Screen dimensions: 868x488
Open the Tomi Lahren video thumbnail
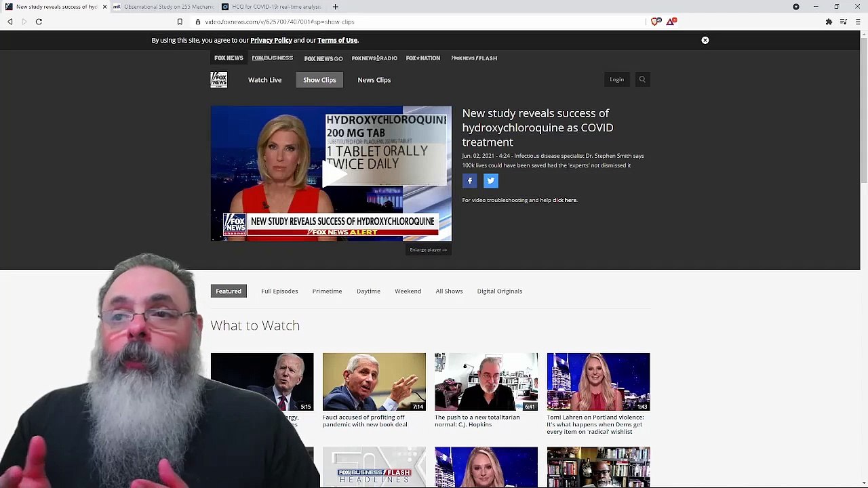(598, 382)
